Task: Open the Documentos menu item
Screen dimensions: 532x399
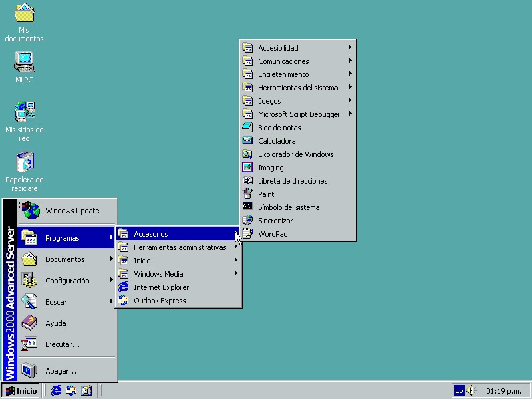Action: click(x=66, y=259)
